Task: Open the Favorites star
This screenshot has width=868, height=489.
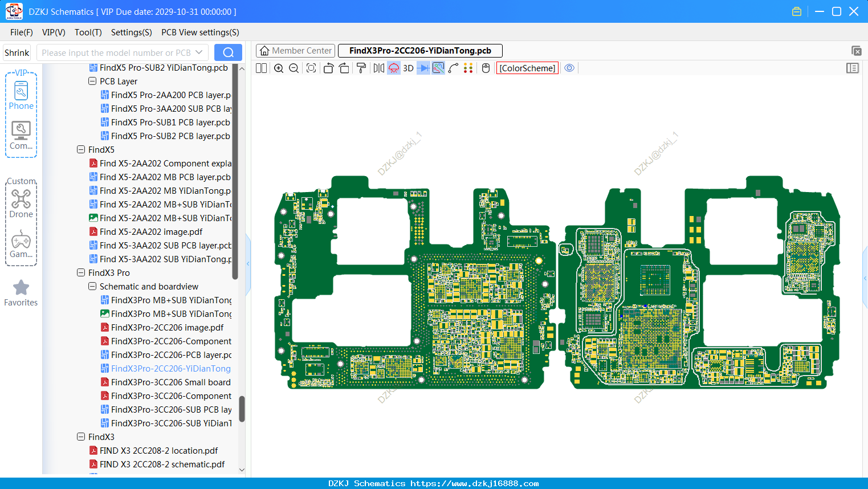Action: click(x=21, y=293)
